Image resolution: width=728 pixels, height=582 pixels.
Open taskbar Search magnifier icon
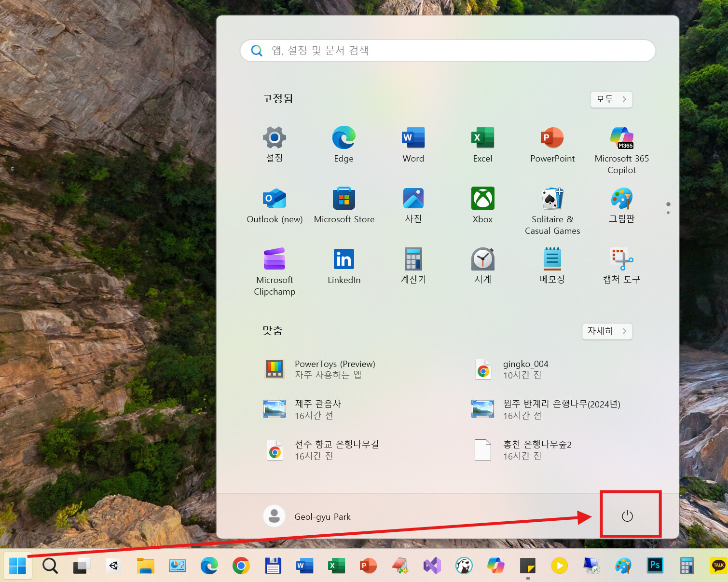pyautogui.click(x=50, y=566)
